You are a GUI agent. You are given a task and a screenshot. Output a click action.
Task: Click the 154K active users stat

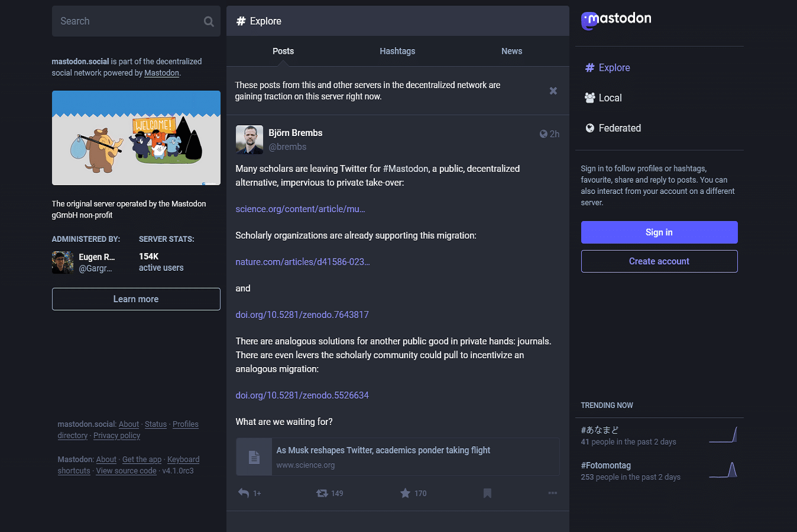pos(161,262)
